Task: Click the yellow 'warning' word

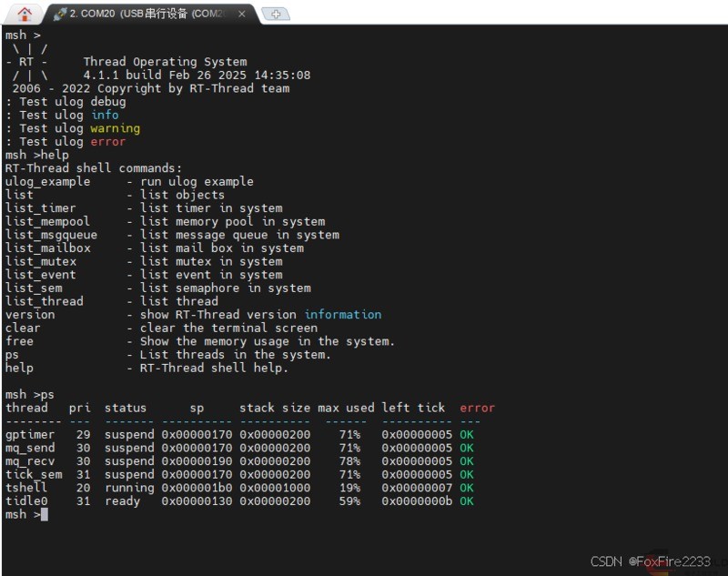Action: click(116, 128)
